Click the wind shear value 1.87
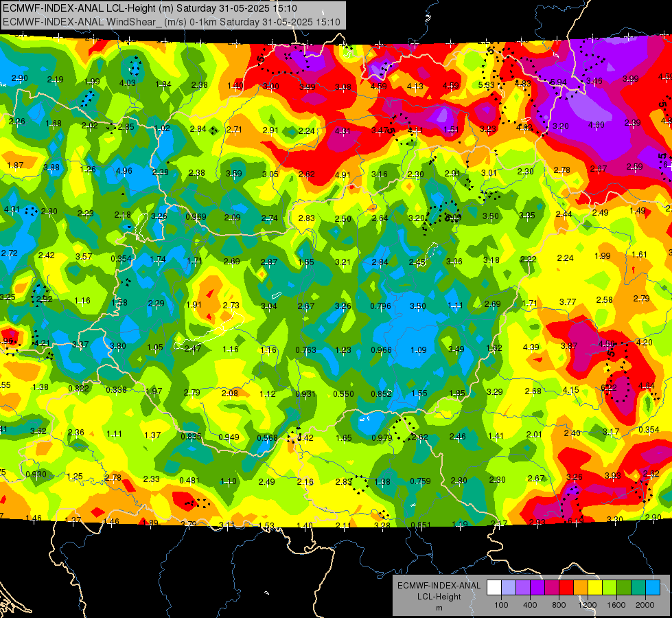 (15, 165)
